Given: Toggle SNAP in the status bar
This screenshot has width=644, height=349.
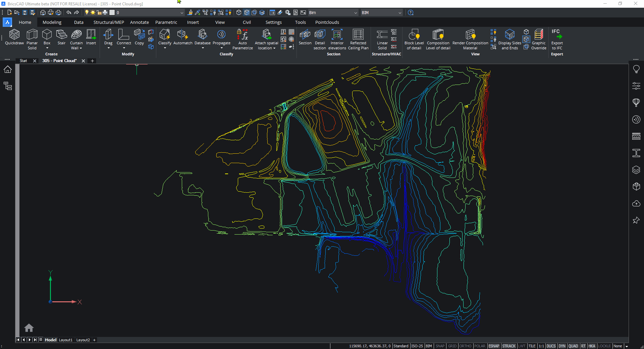Looking at the screenshot, I should (x=440, y=346).
